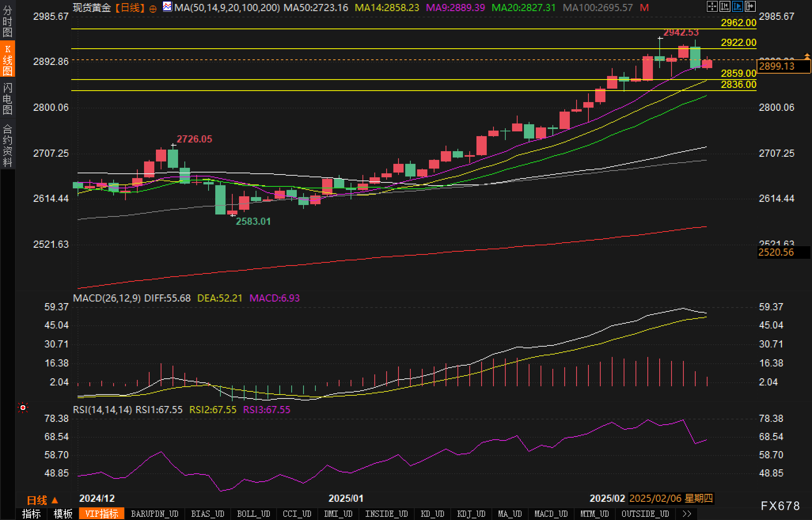Toggle the blue highlighted chart-axis play icon
The height and width of the screenshot is (520, 812).
coord(737,6)
